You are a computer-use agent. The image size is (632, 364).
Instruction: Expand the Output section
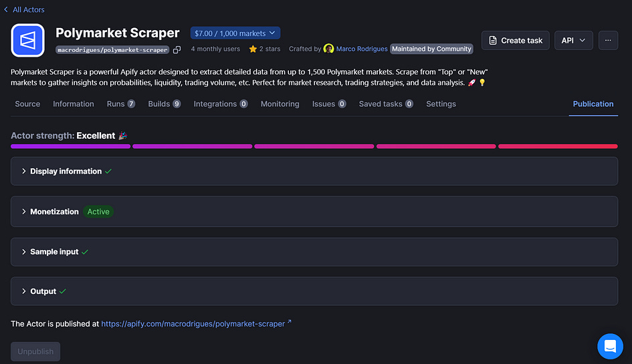pyautogui.click(x=314, y=291)
